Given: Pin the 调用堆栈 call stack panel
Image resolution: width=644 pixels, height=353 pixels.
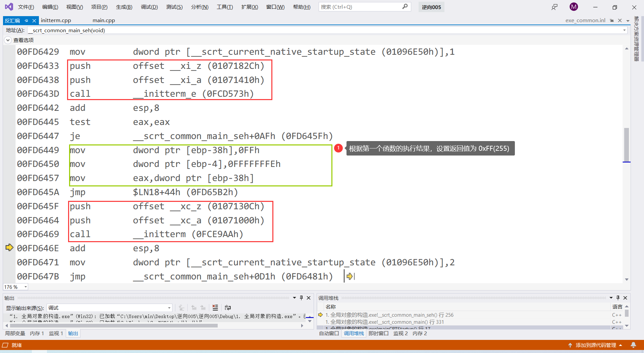Looking at the screenshot, I should pyautogui.click(x=618, y=298).
